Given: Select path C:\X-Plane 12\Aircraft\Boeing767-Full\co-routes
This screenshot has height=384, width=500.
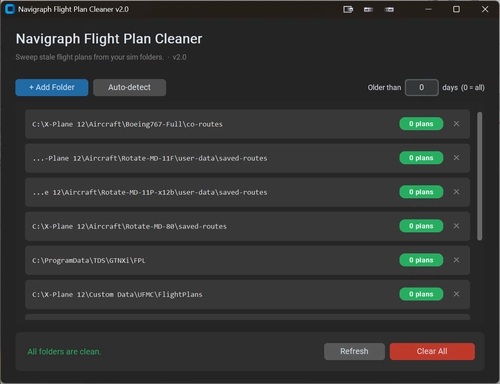Looking at the screenshot, I should [x=127, y=124].
